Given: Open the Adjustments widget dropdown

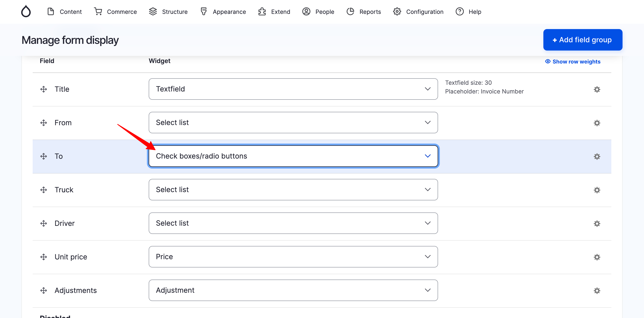Looking at the screenshot, I should (293, 290).
